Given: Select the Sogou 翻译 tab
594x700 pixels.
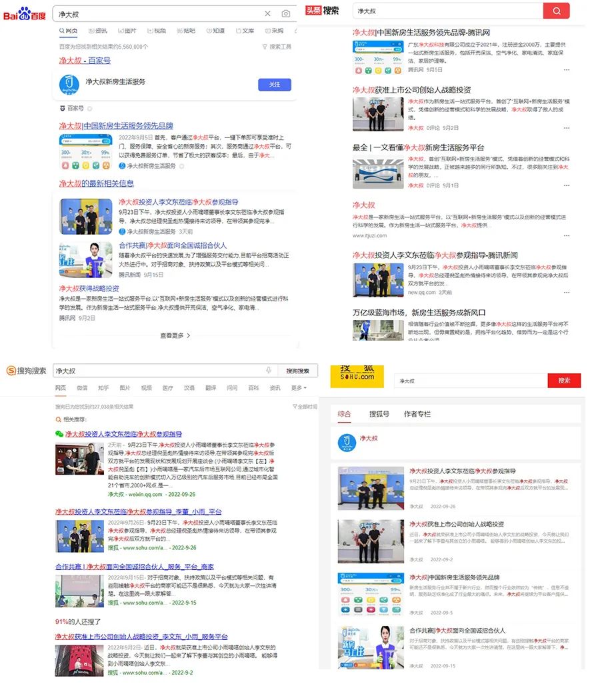Looking at the screenshot, I should [211, 388].
